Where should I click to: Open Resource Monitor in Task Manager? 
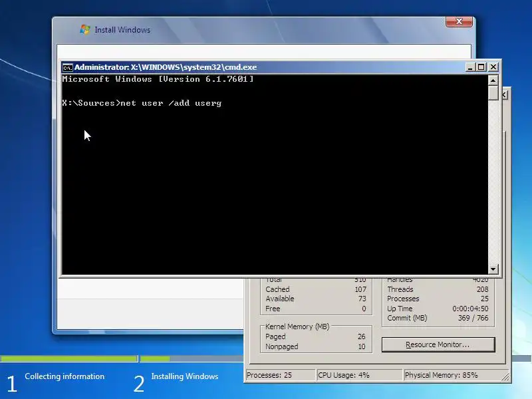pyautogui.click(x=438, y=344)
